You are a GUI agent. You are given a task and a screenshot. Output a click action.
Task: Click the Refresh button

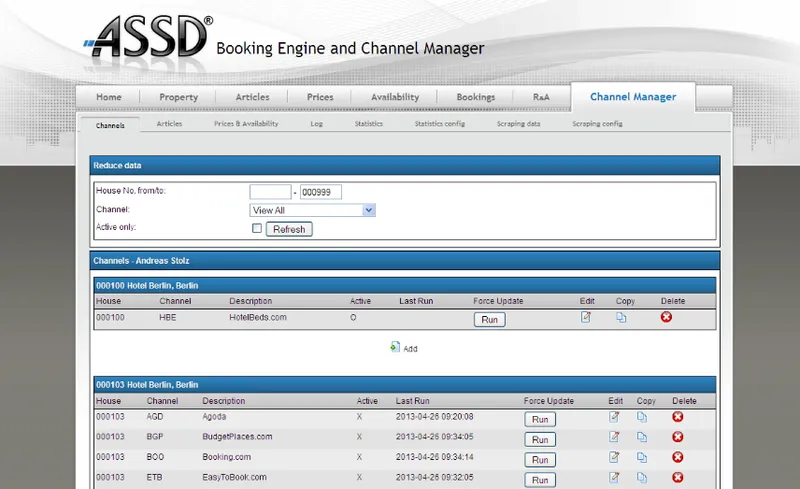(x=289, y=229)
